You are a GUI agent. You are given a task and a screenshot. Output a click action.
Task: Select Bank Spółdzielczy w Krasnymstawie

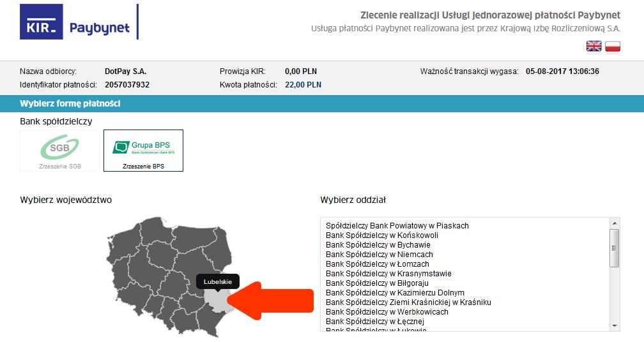388,274
